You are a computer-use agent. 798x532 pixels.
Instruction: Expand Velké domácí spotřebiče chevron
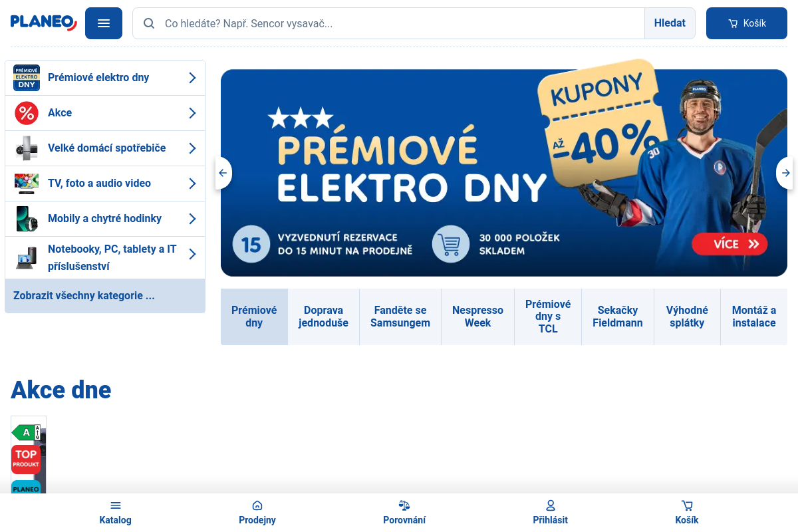point(192,148)
